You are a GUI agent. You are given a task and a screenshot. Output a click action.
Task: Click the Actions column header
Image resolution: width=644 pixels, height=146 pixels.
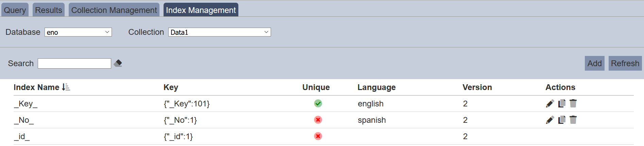click(x=560, y=87)
